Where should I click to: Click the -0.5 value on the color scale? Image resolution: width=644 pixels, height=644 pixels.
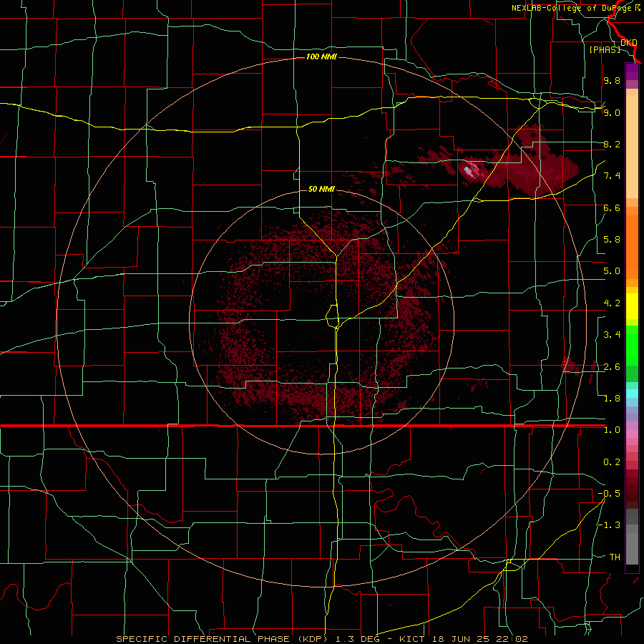pyautogui.click(x=609, y=494)
